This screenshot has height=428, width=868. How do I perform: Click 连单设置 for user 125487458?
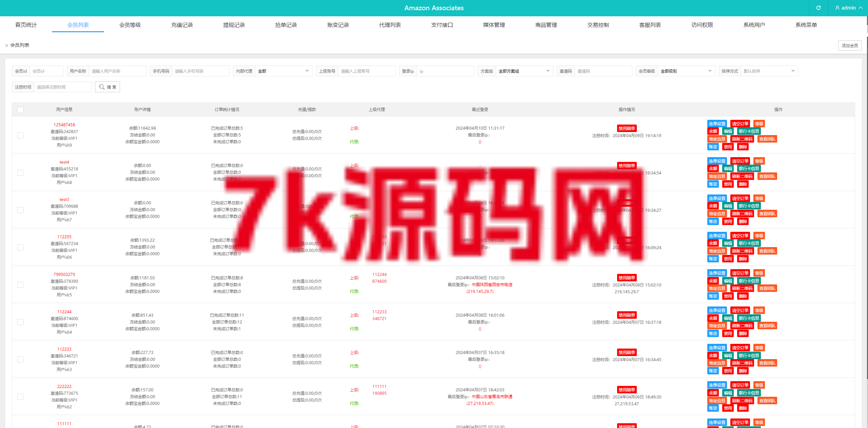coord(717,124)
